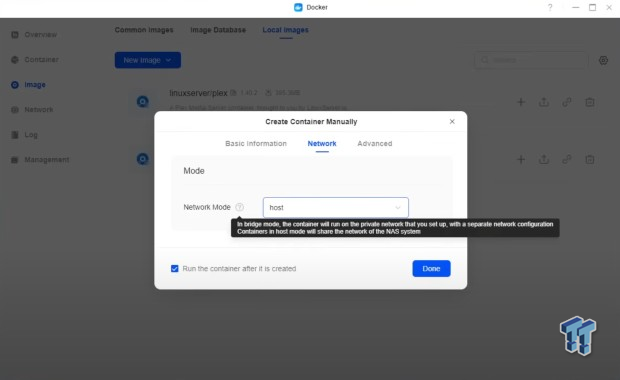Close the Create Container Manually dialog

[452, 121]
